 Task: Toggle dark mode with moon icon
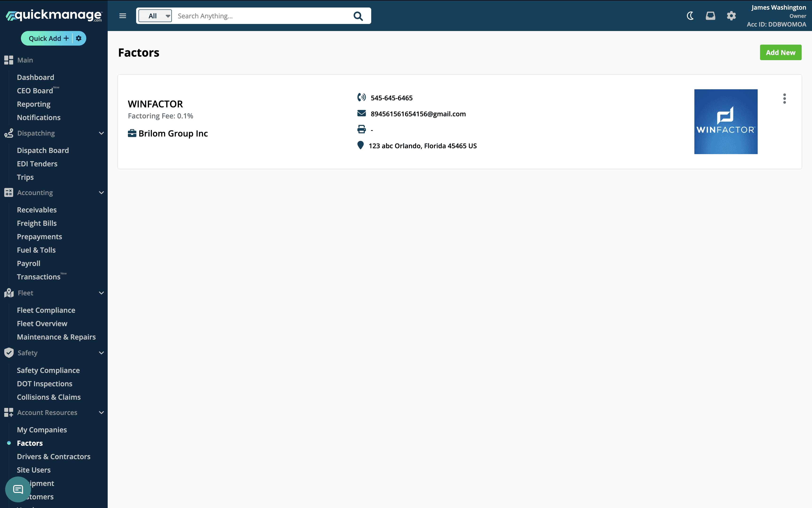[x=690, y=16]
